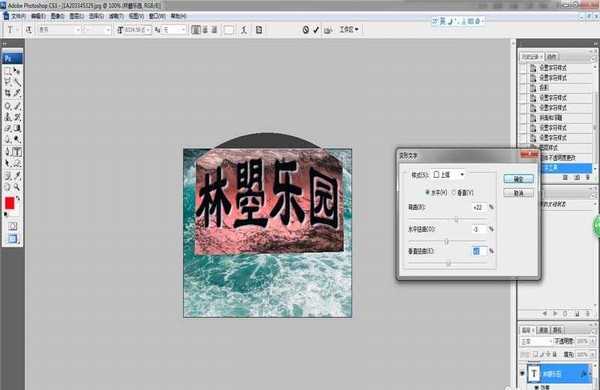Click 取消 in Warp Text dialog

(518, 193)
